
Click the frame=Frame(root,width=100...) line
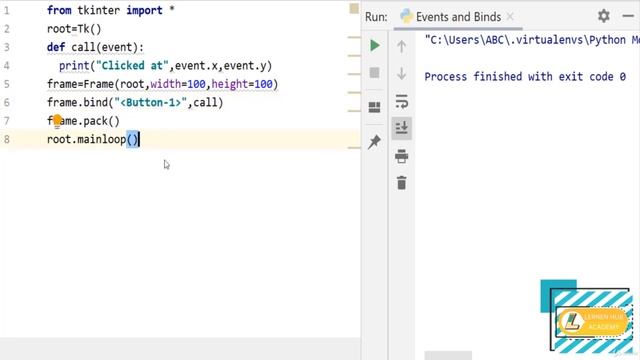pos(162,84)
